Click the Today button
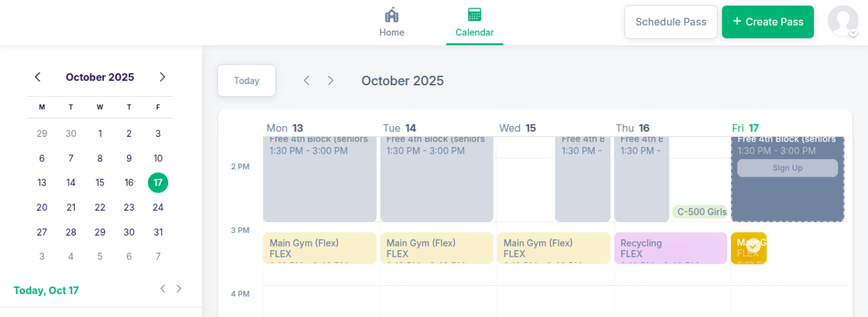 (246, 81)
